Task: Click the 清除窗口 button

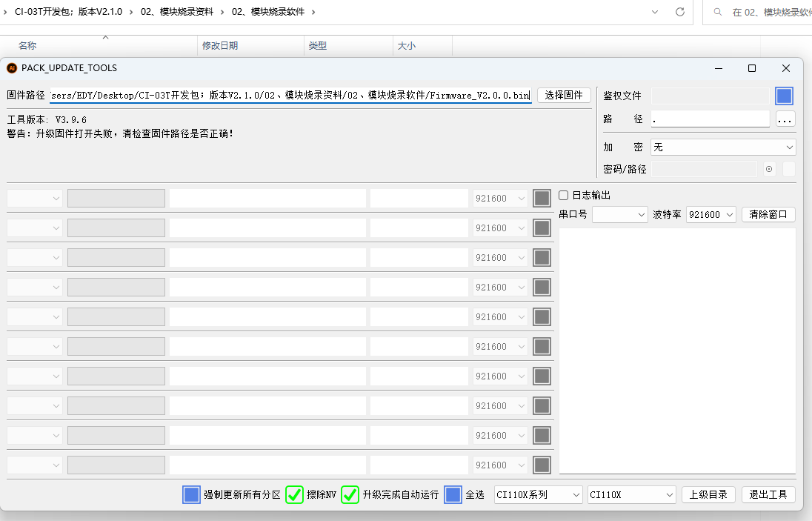Action: point(768,214)
